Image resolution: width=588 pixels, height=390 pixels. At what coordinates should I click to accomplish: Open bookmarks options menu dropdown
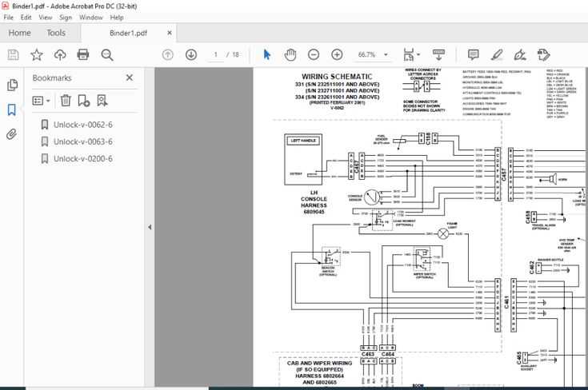point(42,101)
